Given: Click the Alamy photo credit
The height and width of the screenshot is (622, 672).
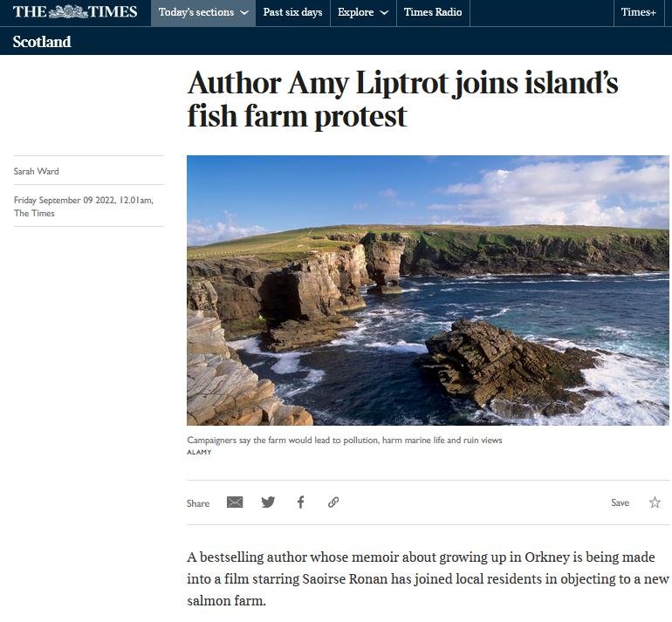Looking at the screenshot, I should 199,452.
